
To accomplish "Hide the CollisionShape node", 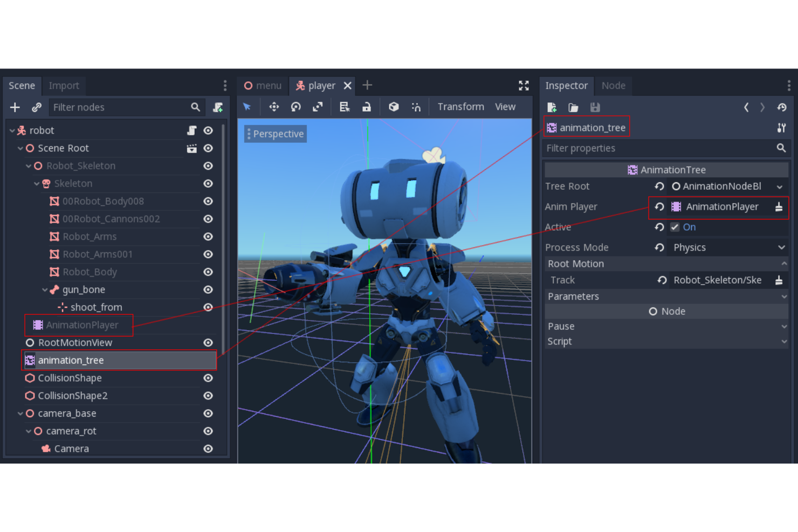I will coord(208,378).
